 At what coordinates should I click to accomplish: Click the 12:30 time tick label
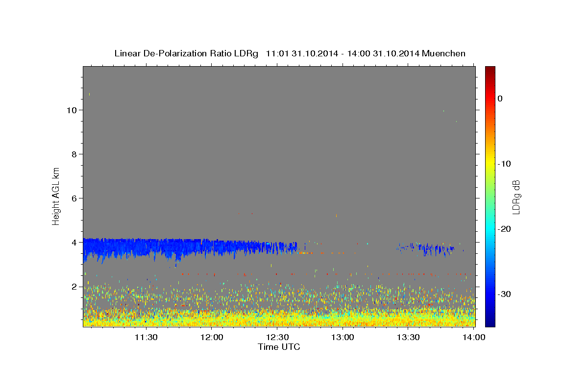(277, 337)
